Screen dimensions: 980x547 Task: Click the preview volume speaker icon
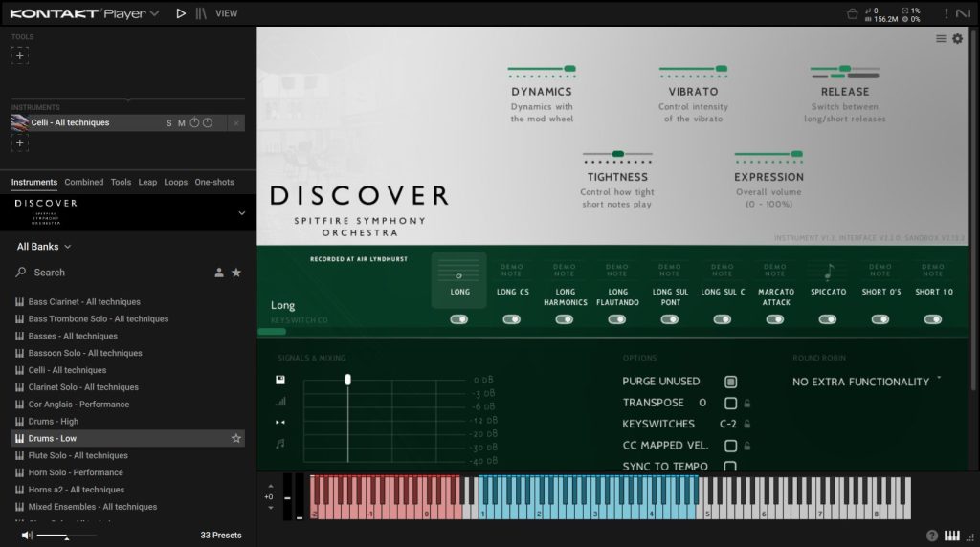click(x=26, y=536)
